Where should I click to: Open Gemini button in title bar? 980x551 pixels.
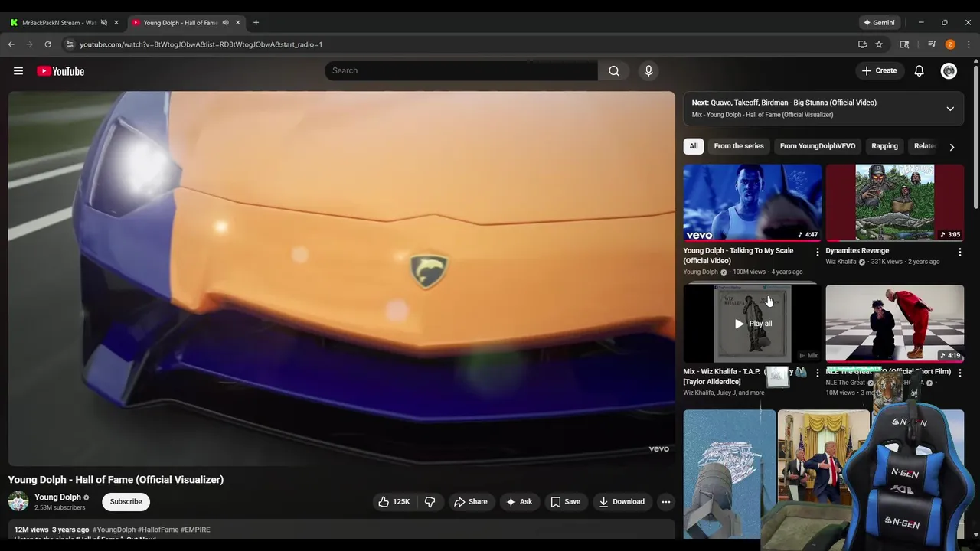879,22
